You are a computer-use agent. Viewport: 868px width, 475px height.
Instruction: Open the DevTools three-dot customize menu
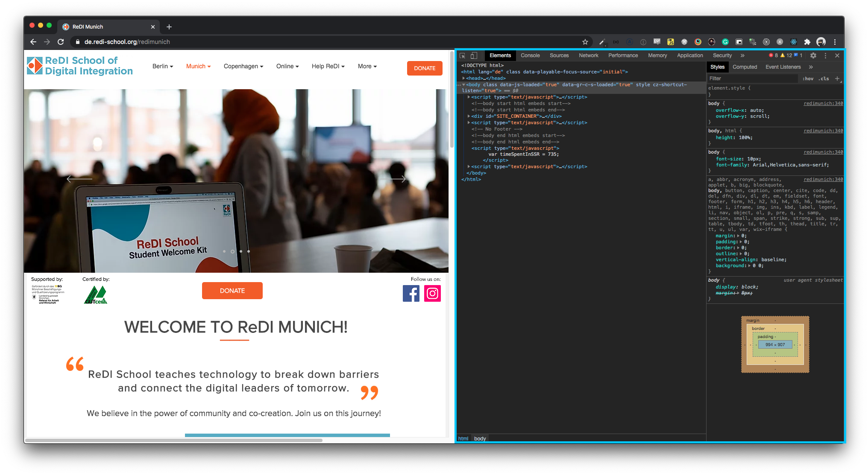(x=825, y=55)
